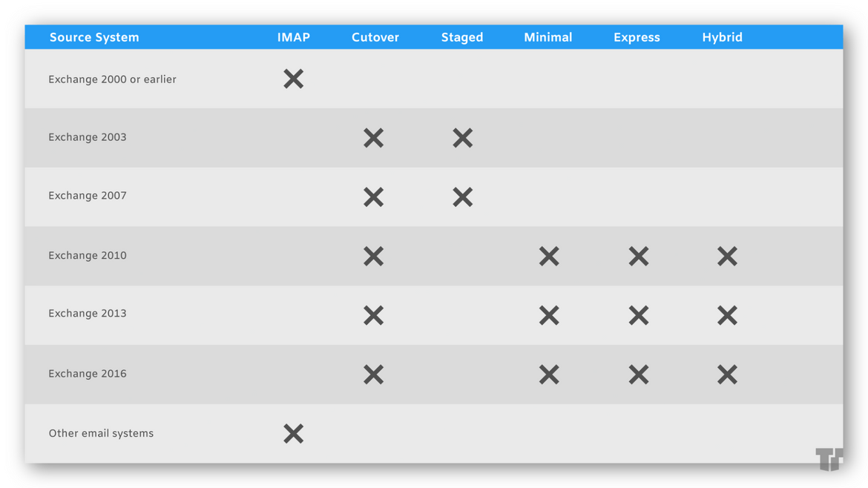Click the Exchange 2010 Express X mark
Screen dimensions: 868x488
(639, 256)
